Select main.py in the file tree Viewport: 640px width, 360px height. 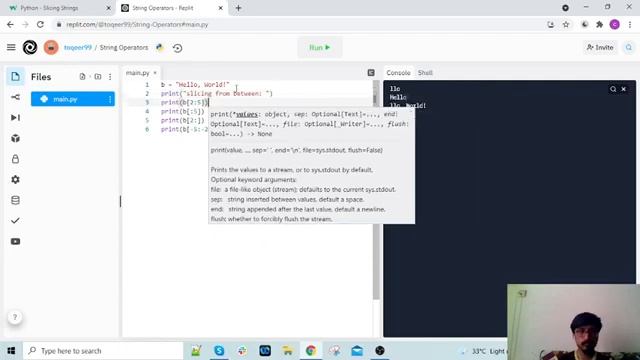click(x=73, y=99)
